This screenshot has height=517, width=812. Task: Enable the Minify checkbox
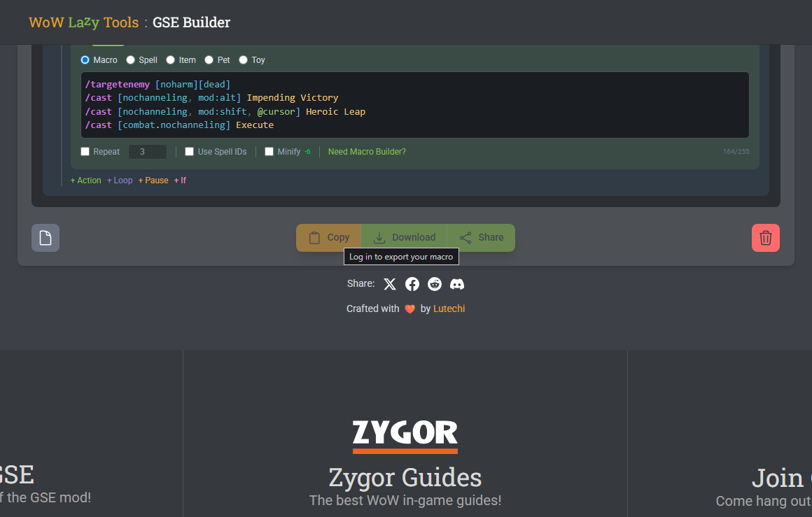(x=269, y=152)
